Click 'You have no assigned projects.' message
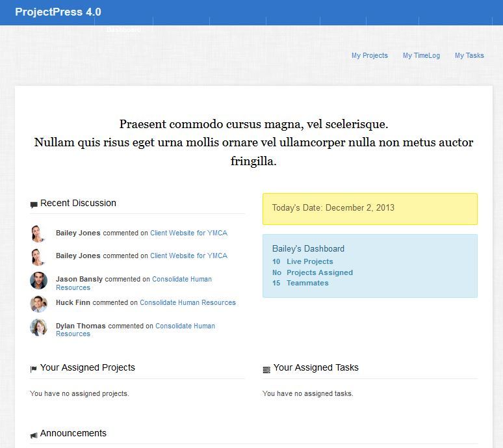The image size is (503, 448). tap(79, 393)
